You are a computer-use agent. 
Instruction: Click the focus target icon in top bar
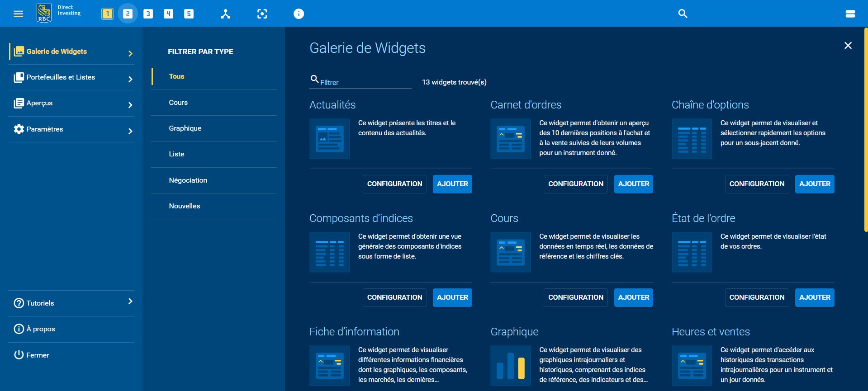[x=262, y=14]
